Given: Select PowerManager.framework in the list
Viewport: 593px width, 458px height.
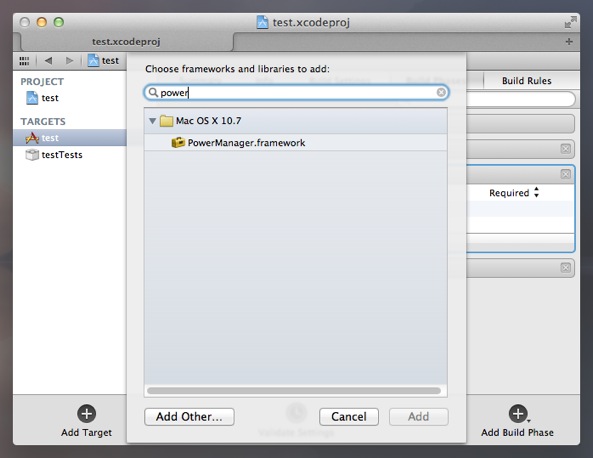Looking at the screenshot, I should 295,143.
